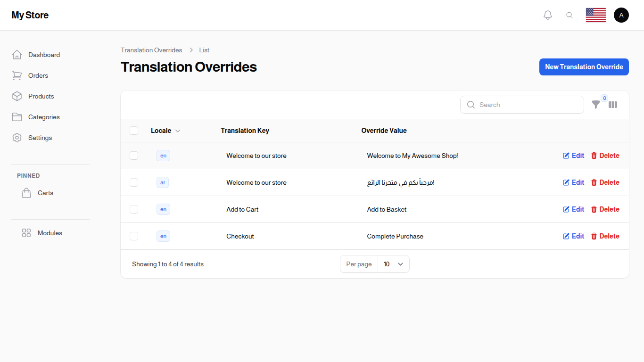644x362 pixels.
Task: Open the notification bell icon
Action: tap(547, 15)
